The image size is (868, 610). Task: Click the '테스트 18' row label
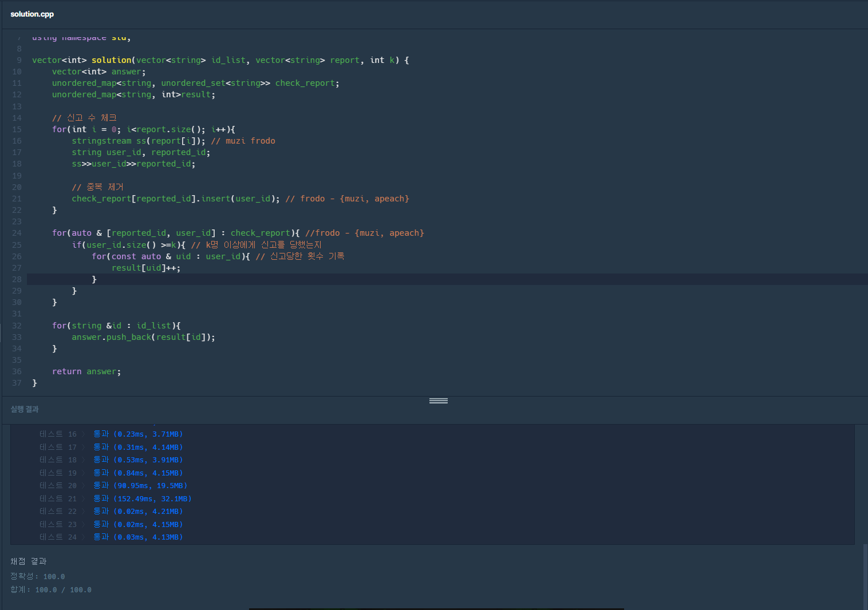[58, 460]
